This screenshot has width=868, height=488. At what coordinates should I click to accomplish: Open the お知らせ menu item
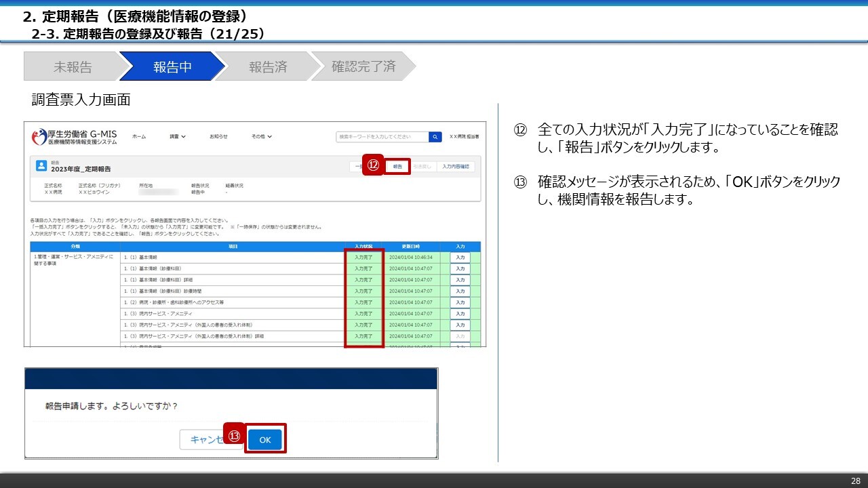219,136
